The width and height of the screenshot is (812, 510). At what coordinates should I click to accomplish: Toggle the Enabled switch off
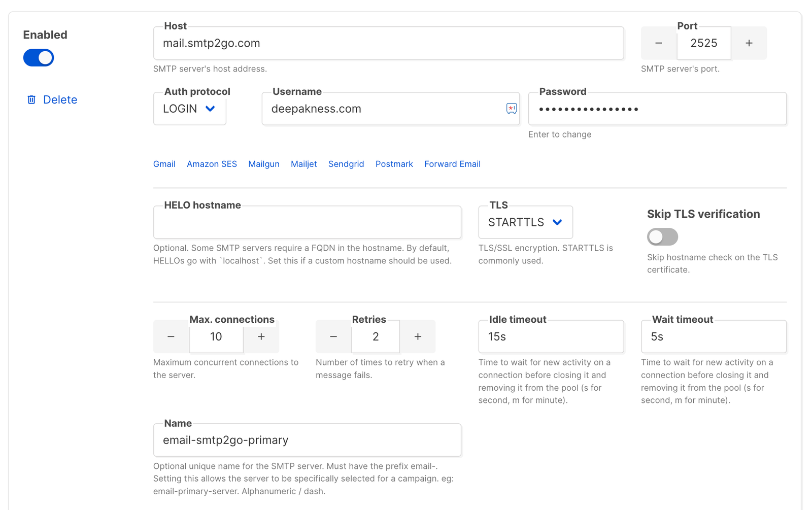[x=38, y=58]
